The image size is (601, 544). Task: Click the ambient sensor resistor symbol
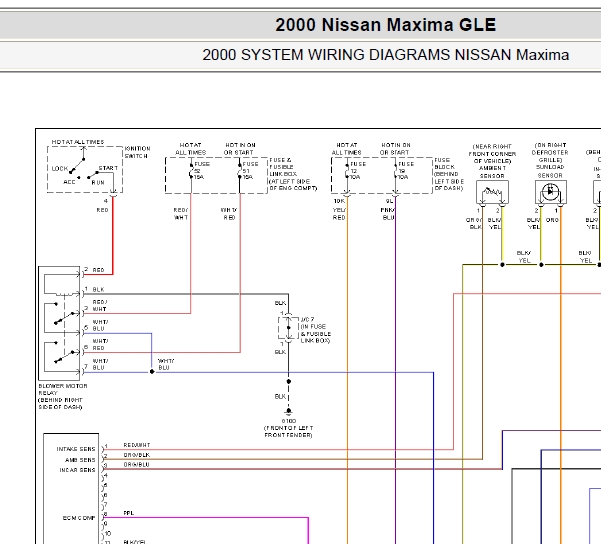click(493, 191)
